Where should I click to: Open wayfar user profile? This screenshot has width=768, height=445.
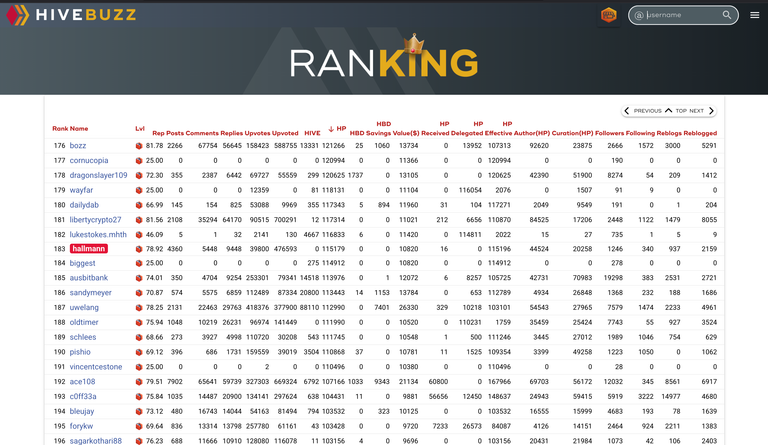point(81,190)
